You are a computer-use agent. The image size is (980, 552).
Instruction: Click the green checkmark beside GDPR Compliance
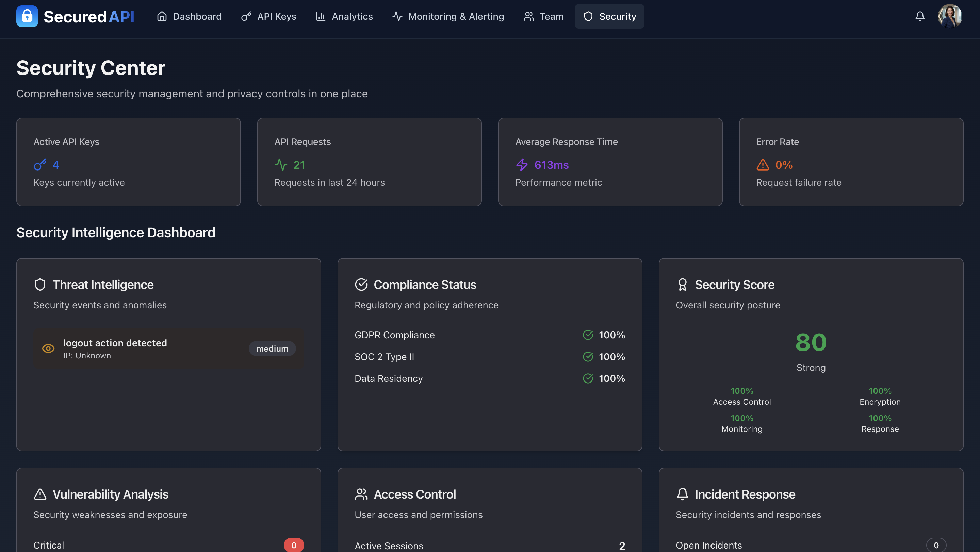[x=587, y=335]
